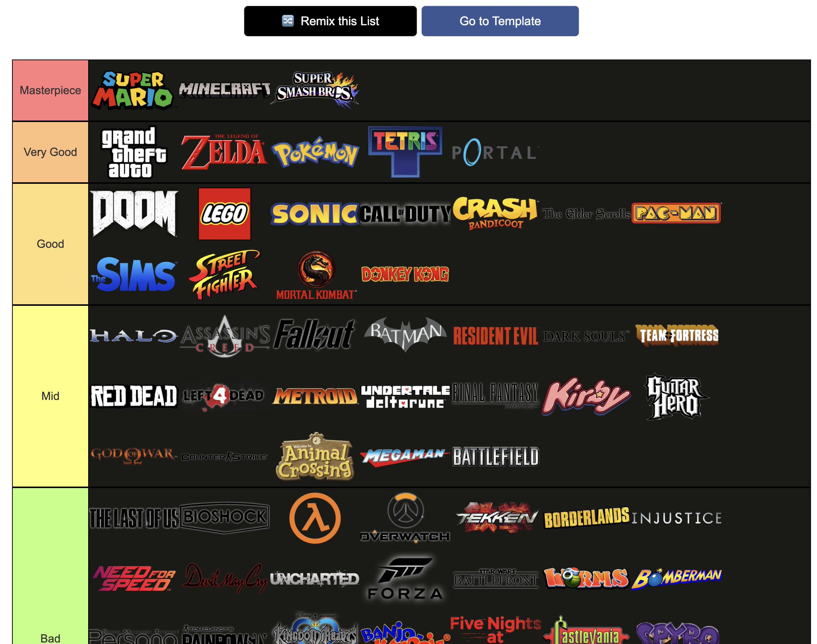Image resolution: width=817 pixels, height=644 pixels.
Task: Click the Doom franchise icon
Action: tap(133, 212)
